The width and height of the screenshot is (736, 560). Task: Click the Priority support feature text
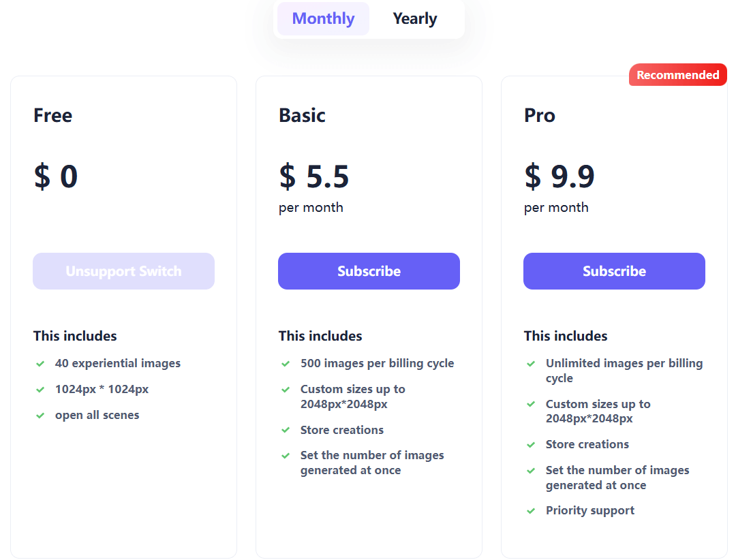click(589, 511)
